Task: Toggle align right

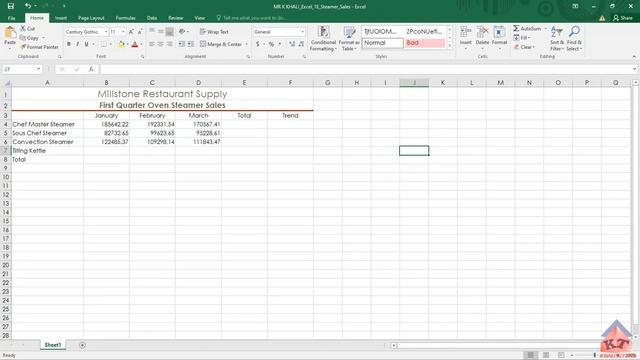Action: tap(169, 44)
